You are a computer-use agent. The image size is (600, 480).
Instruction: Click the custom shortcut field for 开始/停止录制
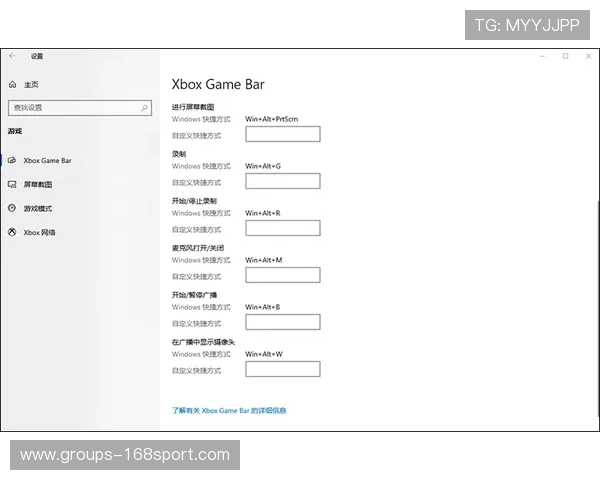[282, 228]
